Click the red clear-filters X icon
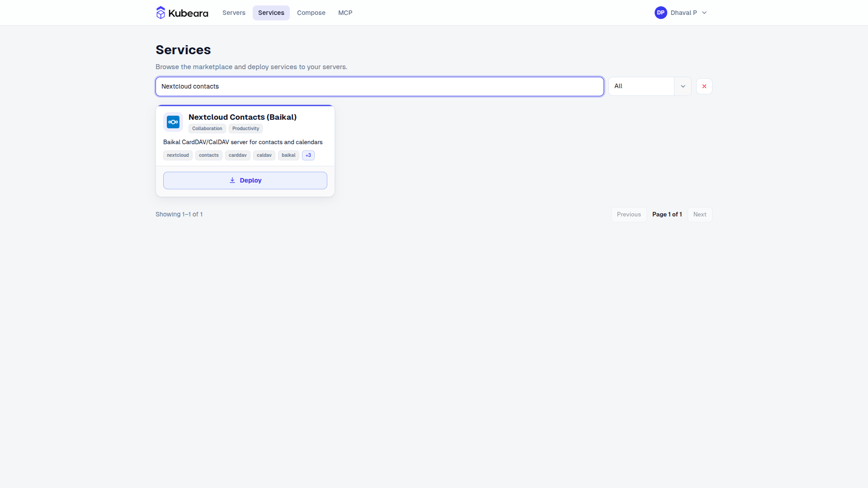 pos(704,86)
